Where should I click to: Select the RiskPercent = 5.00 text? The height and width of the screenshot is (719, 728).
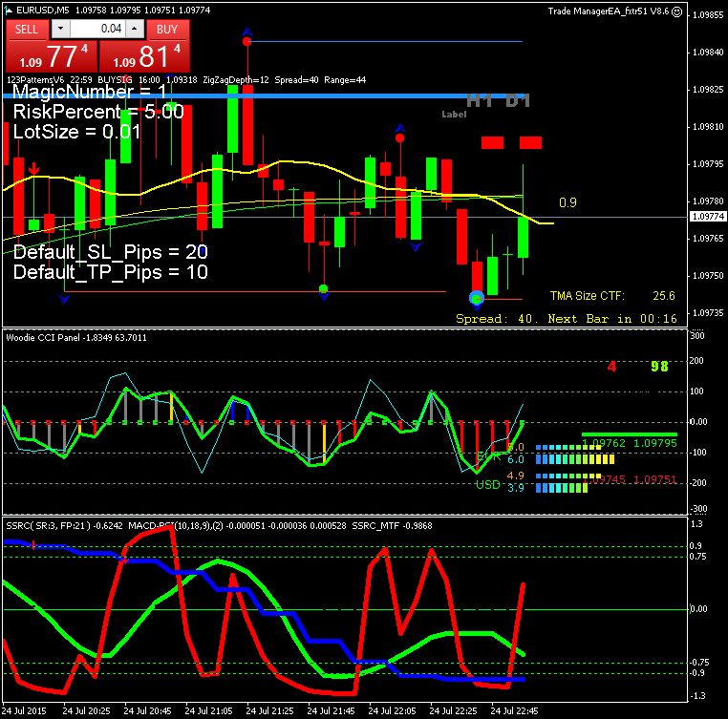(x=98, y=112)
